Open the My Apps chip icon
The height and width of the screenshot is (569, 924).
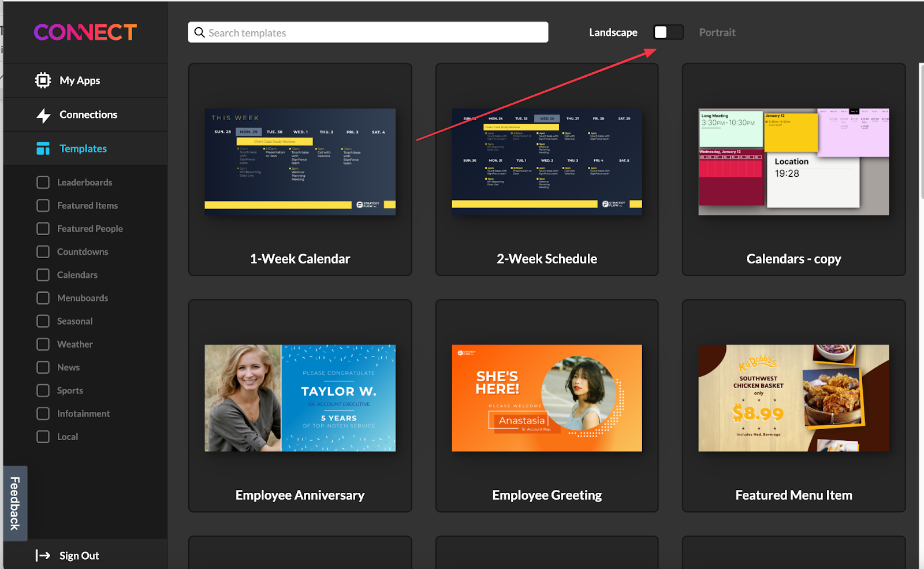pos(43,80)
